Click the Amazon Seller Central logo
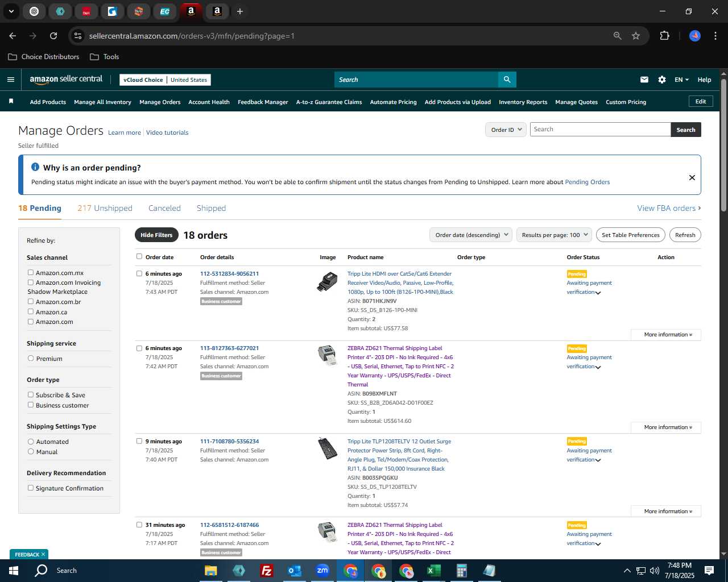 [x=66, y=80]
